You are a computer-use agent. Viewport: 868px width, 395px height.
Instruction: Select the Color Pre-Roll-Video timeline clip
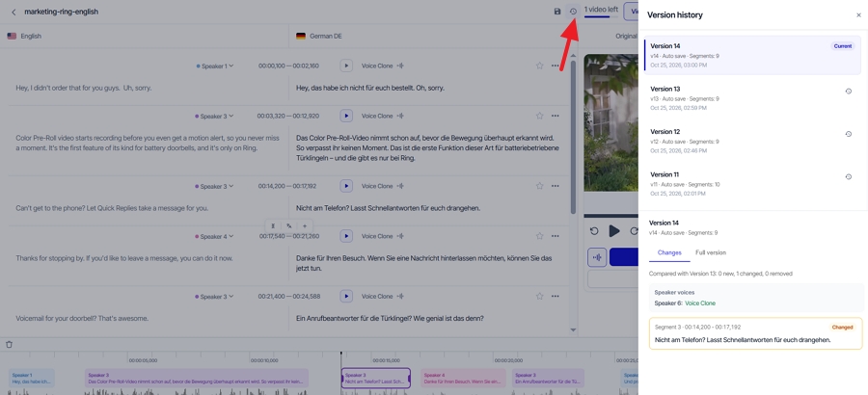(197, 378)
